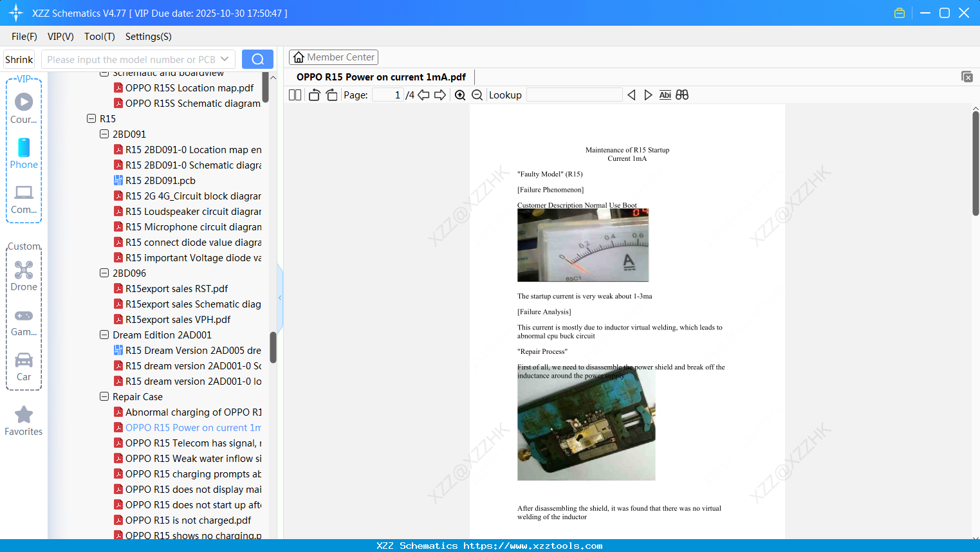
Task: Collapse the R15 tree node
Action: 91,119
